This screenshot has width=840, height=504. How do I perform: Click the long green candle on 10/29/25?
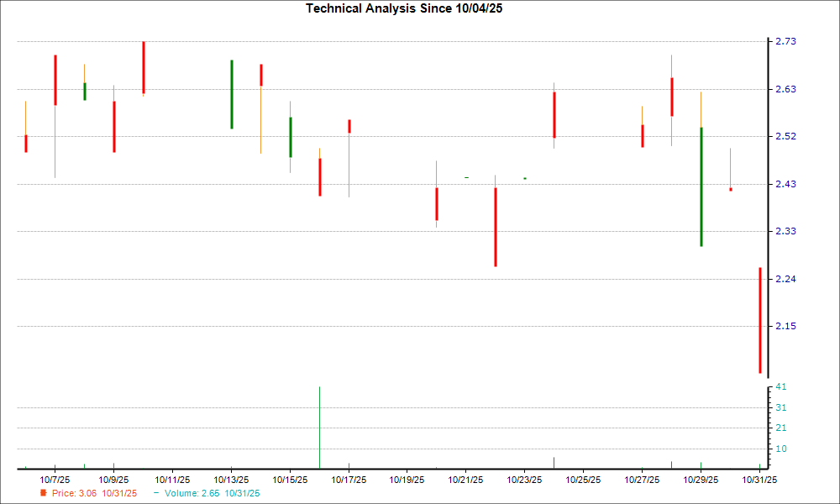[x=701, y=185]
